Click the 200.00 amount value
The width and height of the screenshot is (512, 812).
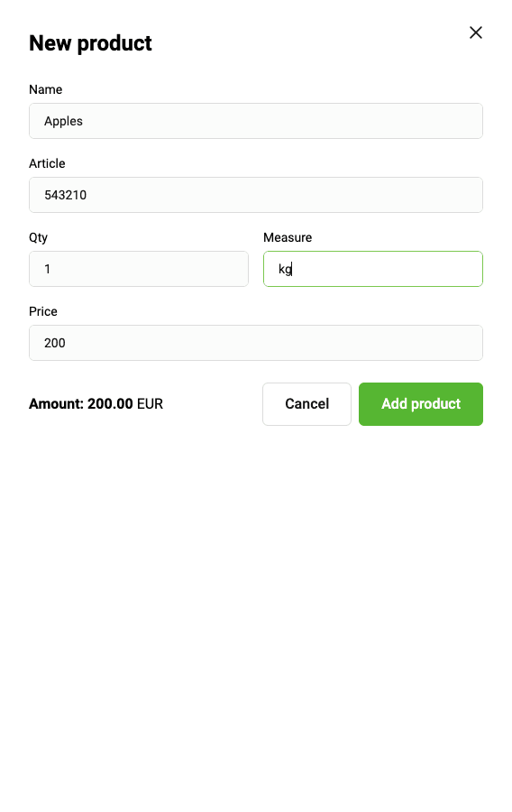(x=110, y=404)
